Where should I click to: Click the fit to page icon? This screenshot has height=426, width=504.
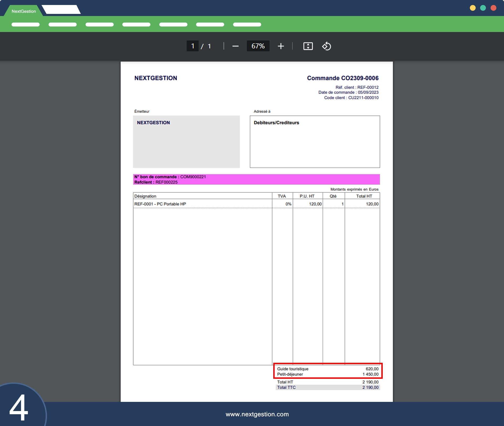308,46
